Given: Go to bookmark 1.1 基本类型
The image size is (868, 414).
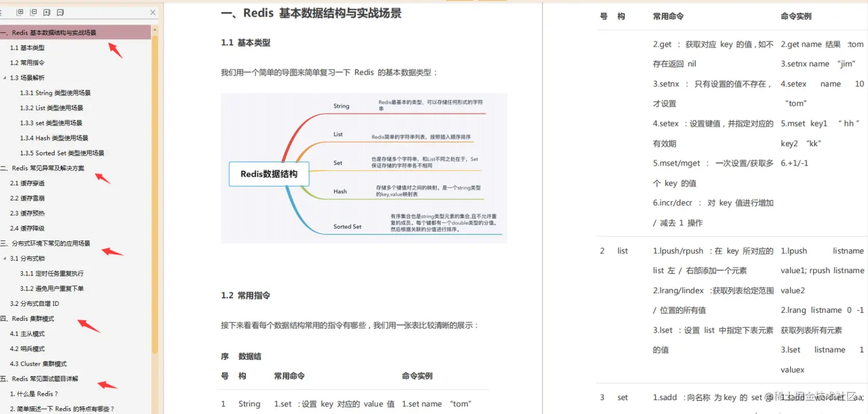Looking at the screenshot, I should coord(27,48).
